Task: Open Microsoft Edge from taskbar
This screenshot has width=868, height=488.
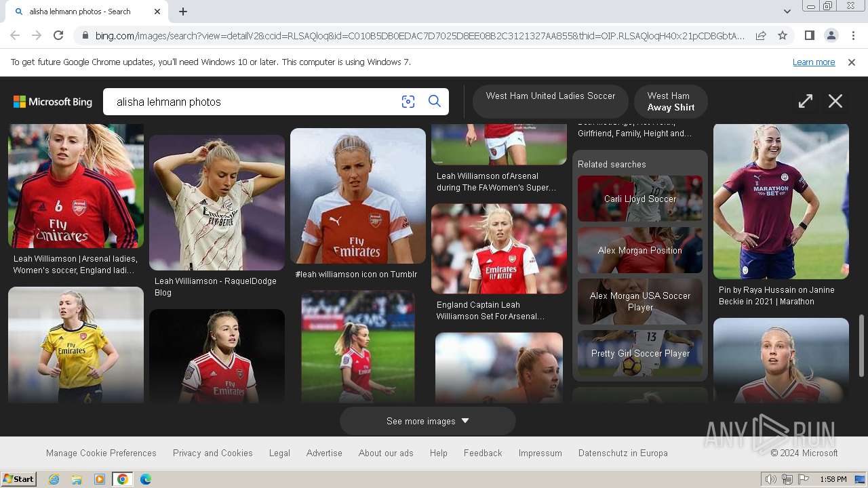Action: (145, 479)
